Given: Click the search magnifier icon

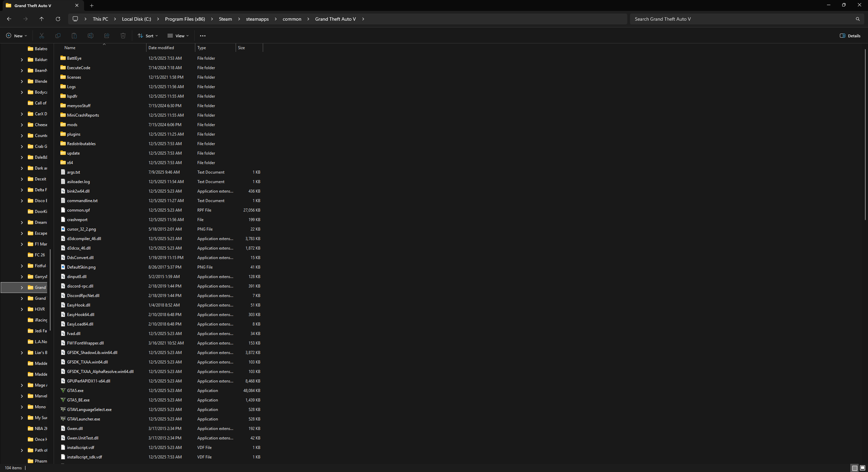Looking at the screenshot, I should coord(857,19).
